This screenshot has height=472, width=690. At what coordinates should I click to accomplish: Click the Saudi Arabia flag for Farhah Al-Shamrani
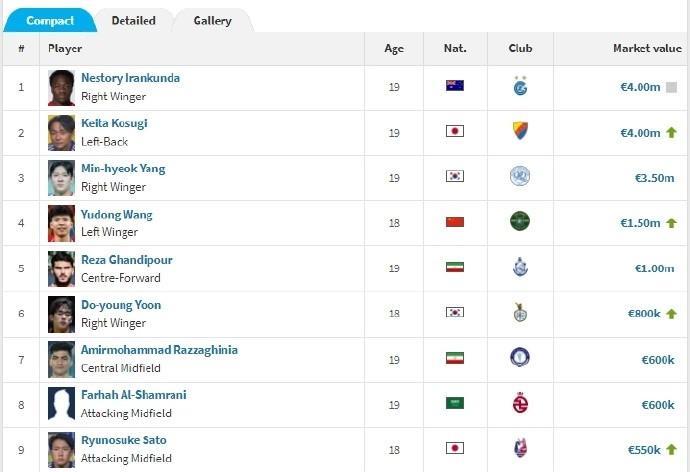tap(455, 403)
